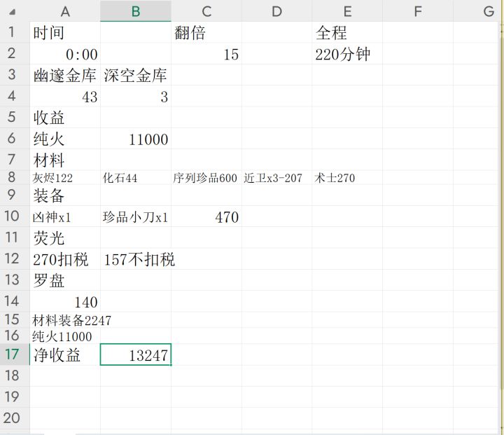Click cell with value 470
The image size is (504, 435).
click(206, 216)
